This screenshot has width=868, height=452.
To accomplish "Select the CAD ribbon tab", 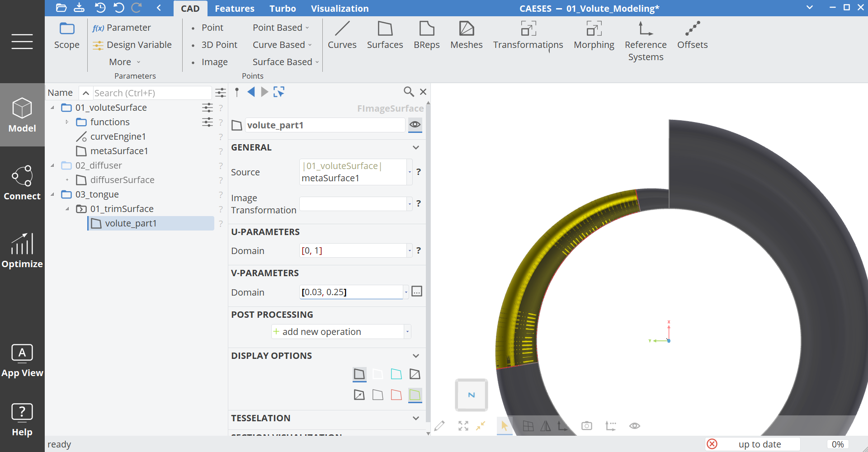I will 190,9.
